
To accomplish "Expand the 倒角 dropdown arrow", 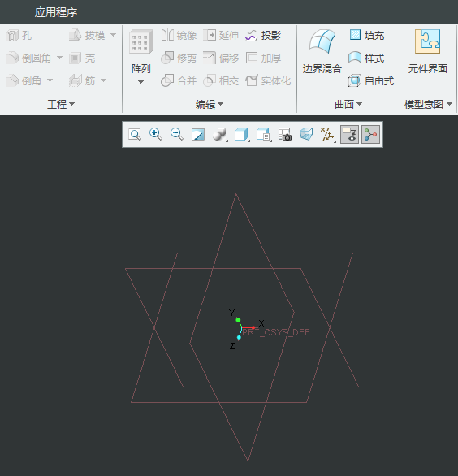I will [x=50, y=80].
